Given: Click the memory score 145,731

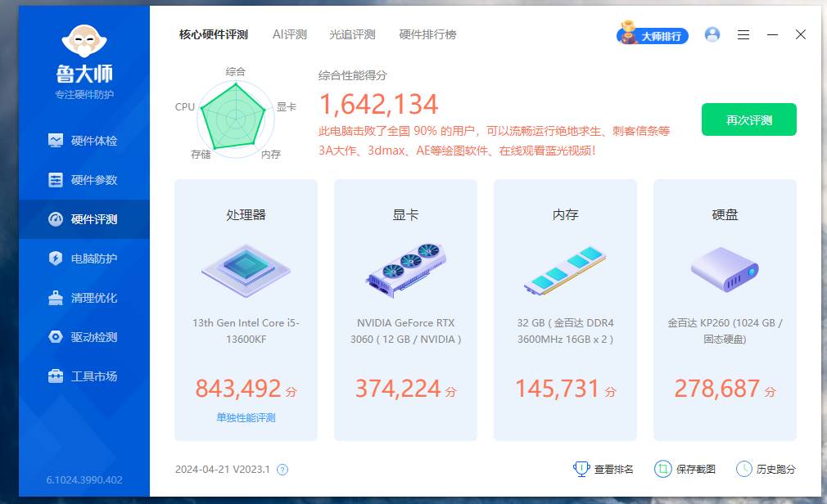Looking at the screenshot, I should (558, 389).
